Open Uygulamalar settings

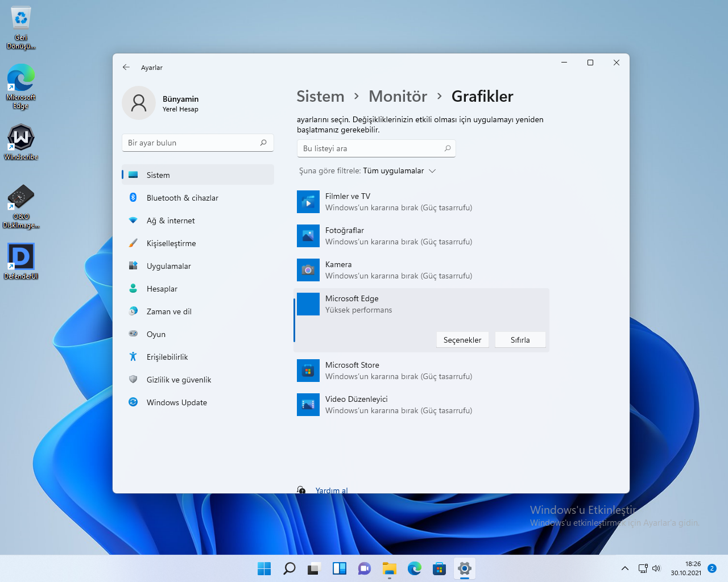pos(198,266)
